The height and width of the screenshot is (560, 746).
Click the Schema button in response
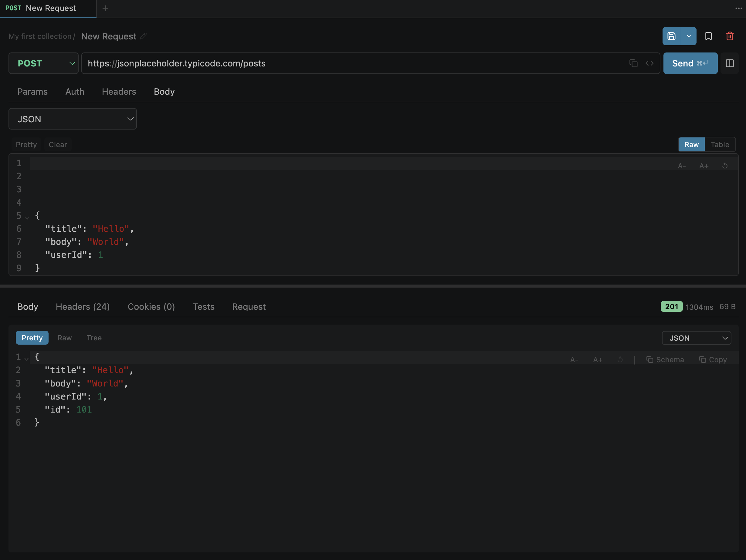665,360
